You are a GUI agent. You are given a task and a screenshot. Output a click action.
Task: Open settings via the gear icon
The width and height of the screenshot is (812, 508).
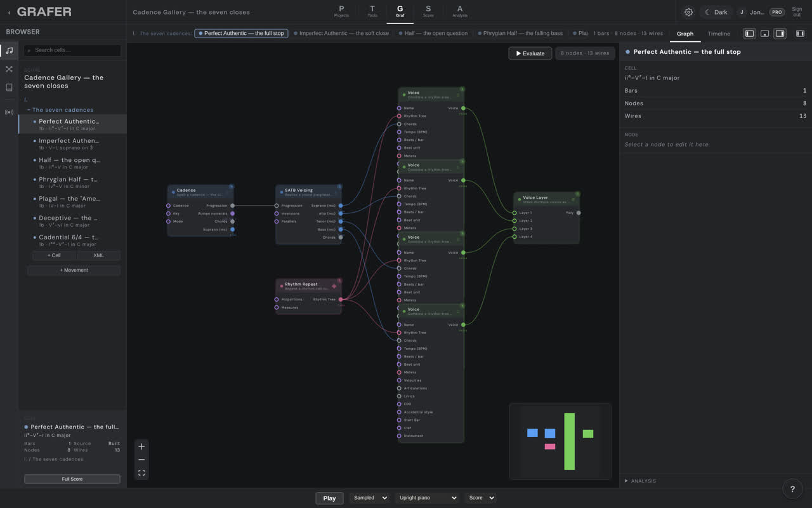click(688, 12)
